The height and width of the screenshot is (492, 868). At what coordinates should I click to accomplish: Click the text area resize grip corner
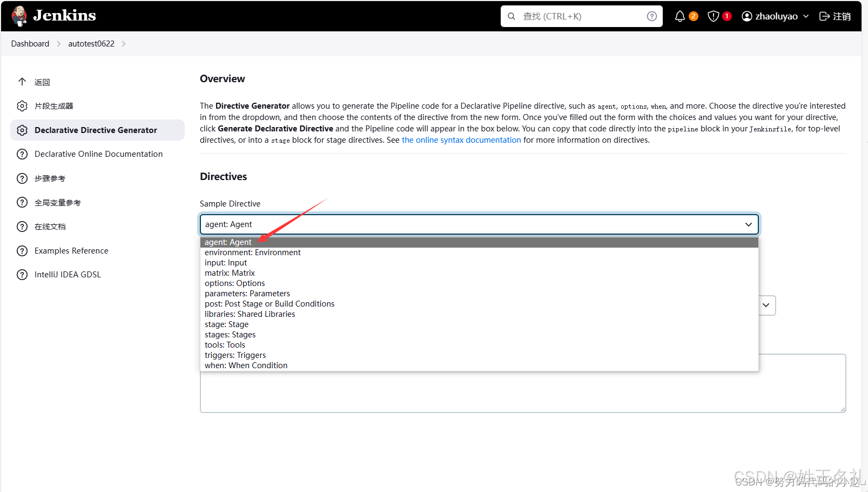click(x=843, y=409)
